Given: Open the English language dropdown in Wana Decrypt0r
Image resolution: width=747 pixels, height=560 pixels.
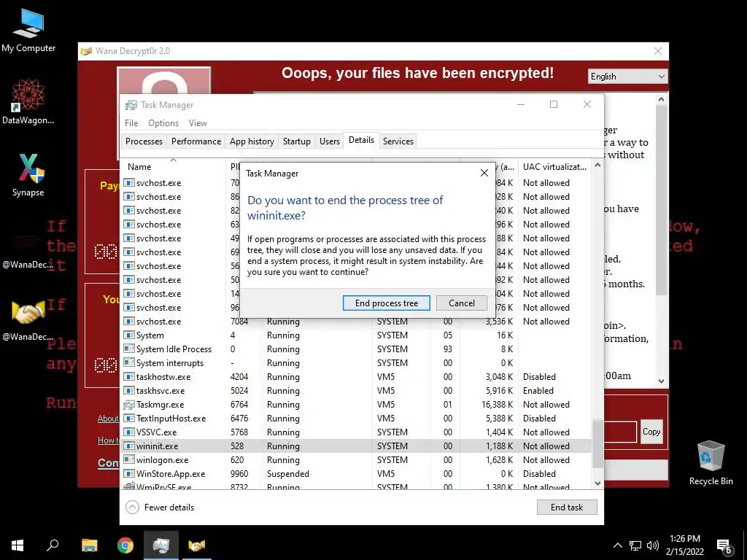Looking at the screenshot, I should tap(627, 77).
